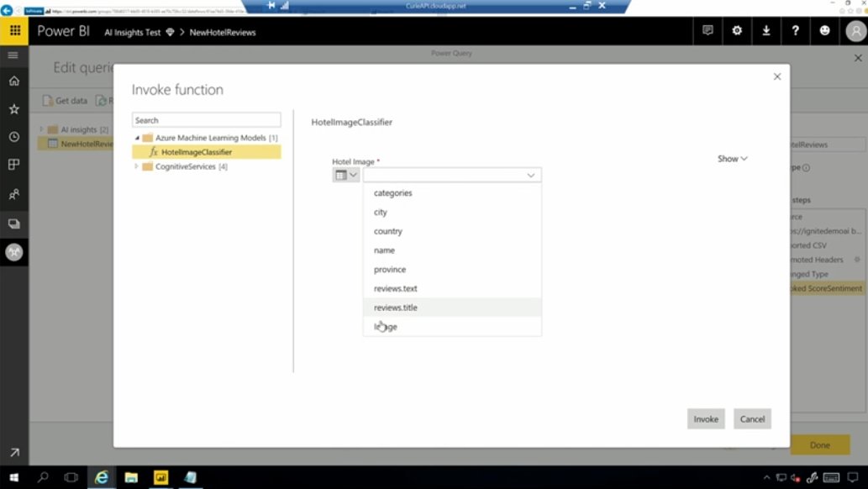Viewport: 868px width, 489px height.
Task: Click the Cancel button
Action: [751, 418]
